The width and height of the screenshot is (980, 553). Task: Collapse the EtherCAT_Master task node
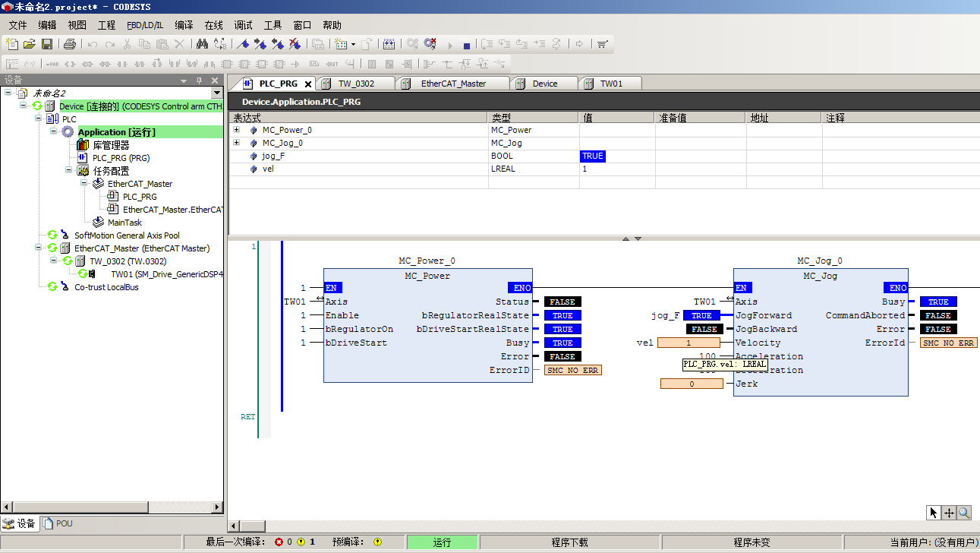[x=84, y=184]
